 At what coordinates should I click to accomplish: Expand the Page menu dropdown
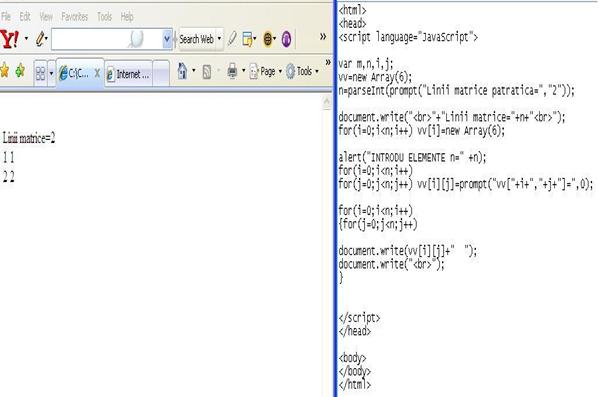tap(280, 71)
